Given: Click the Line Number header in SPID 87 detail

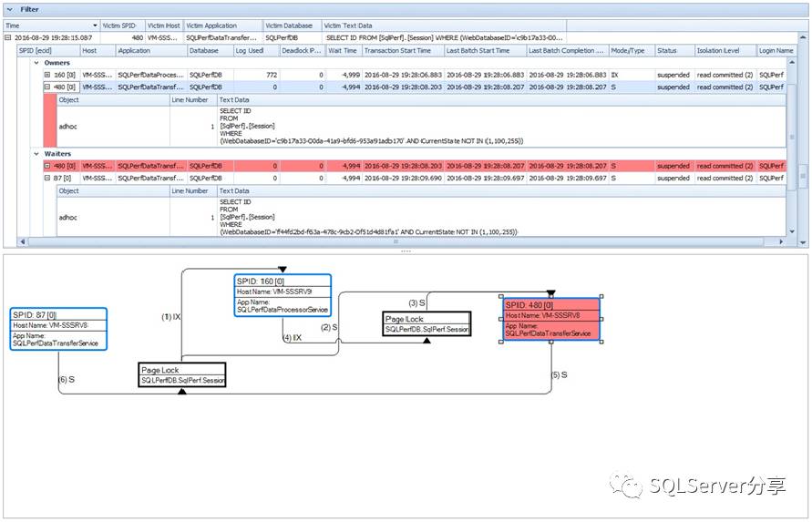Looking at the screenshot, I should pos(193,191).
